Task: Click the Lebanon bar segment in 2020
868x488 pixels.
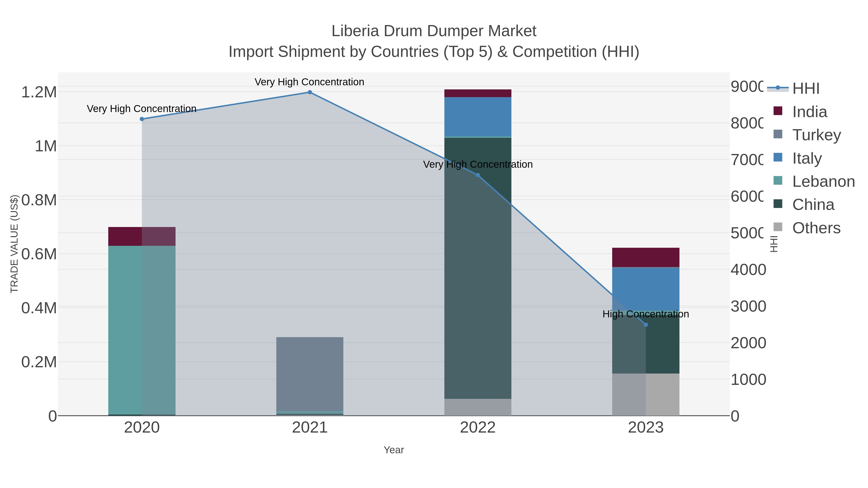Action: point(142,330)
